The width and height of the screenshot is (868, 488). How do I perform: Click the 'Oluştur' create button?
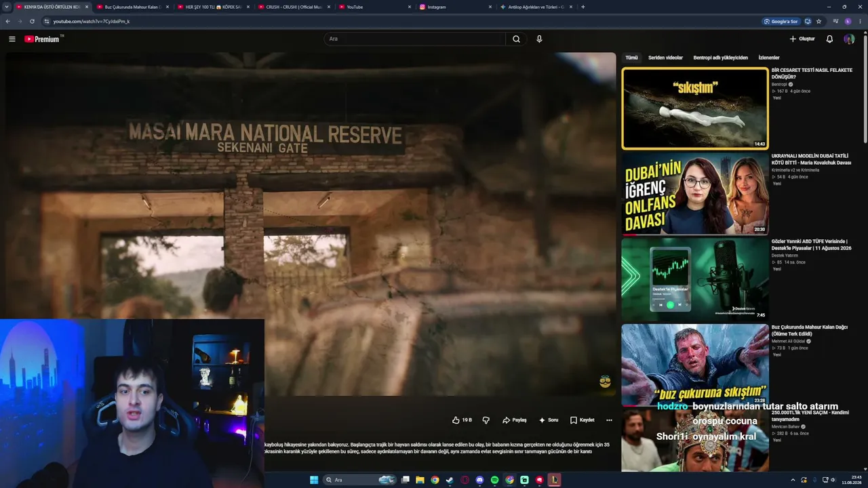[802, 39]
